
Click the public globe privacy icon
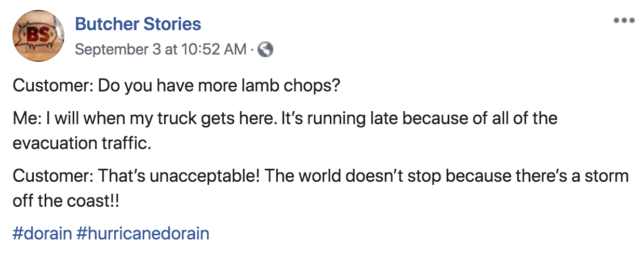click(266, 49)
